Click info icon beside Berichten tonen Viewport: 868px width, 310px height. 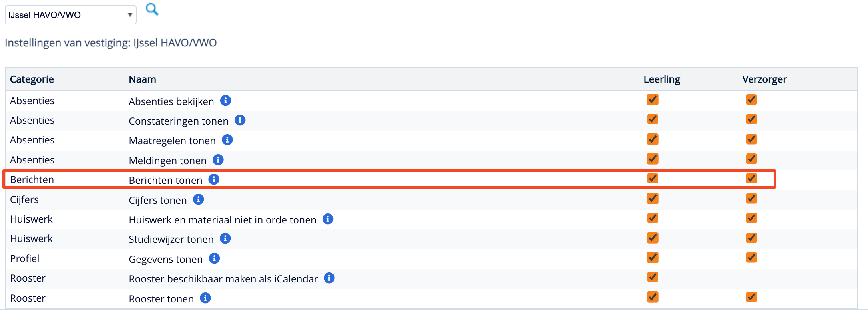click(x=214, y=179)
